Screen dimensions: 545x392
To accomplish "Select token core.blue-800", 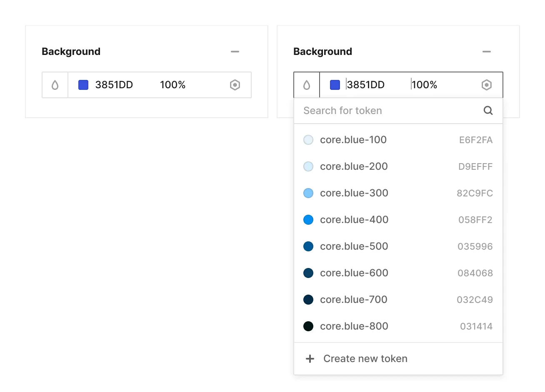I will coord(398,326).
